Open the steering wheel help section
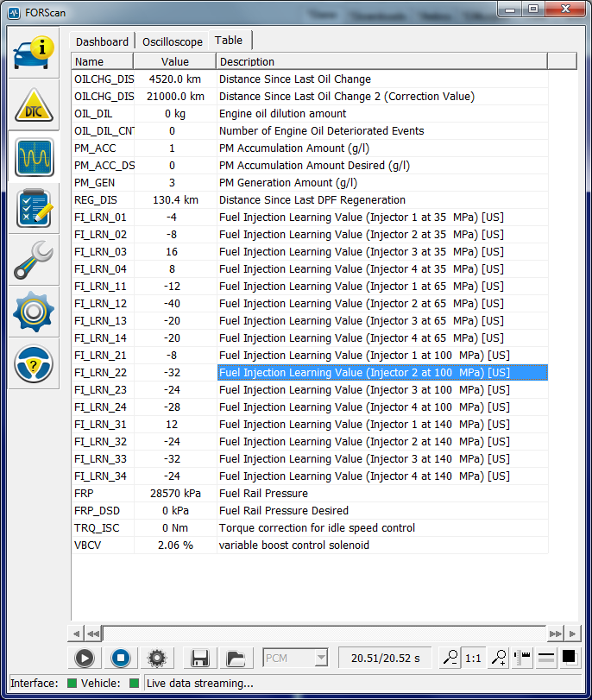This screenshot has height=700, width=592. click(35, 363)
